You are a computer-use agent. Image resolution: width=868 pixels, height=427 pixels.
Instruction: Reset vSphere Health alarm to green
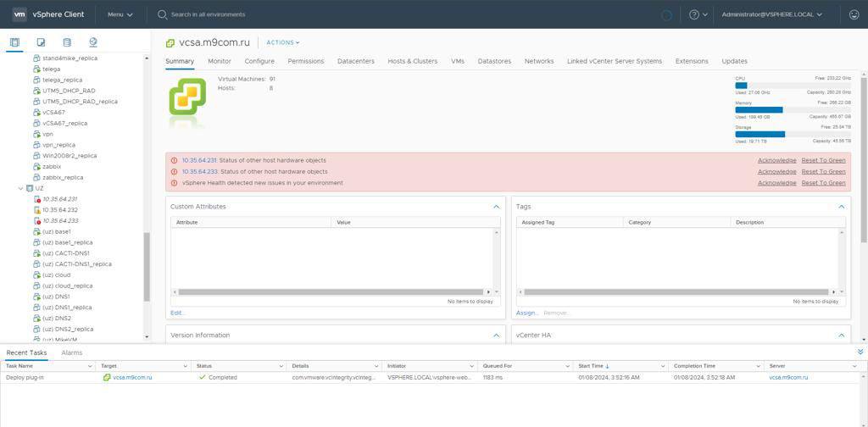(823, 183)
